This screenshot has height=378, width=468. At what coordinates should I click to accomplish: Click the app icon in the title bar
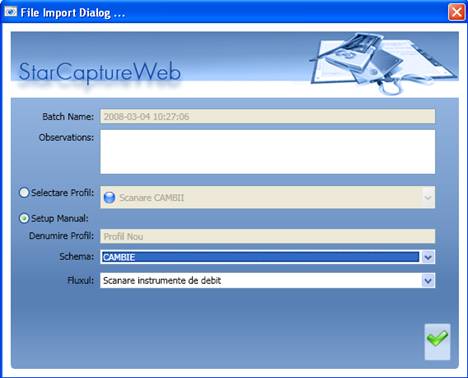(10, 12)
